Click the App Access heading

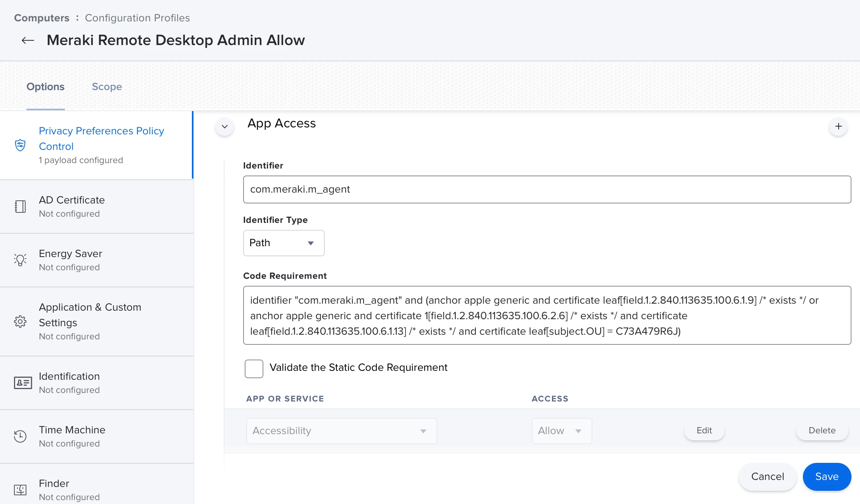click(282, 123)
